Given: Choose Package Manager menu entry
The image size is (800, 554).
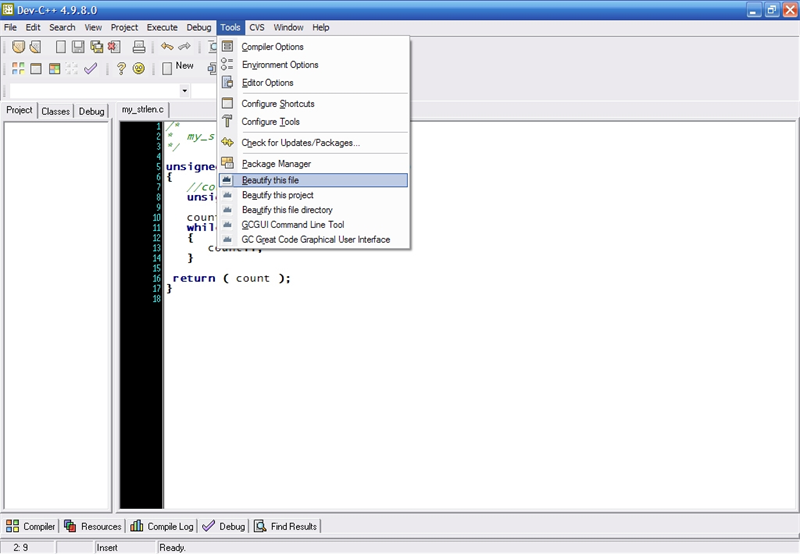Looking at the screenshot, I should coord(276,164).
